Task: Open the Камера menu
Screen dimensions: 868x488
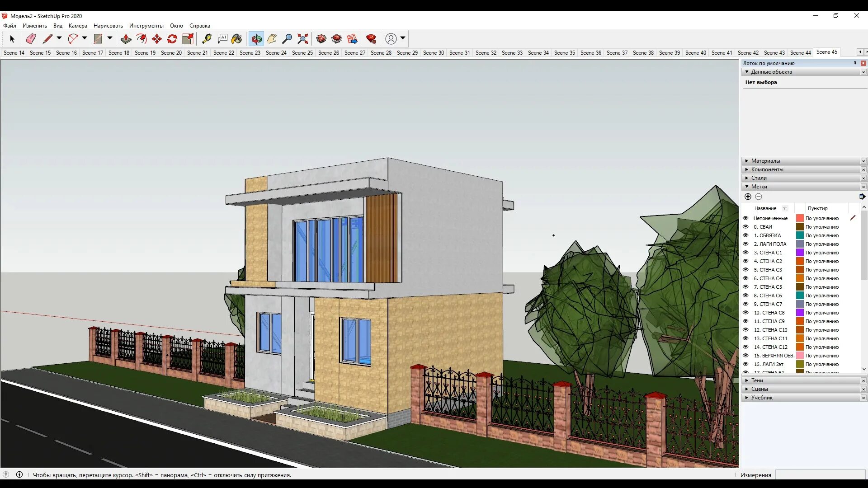Action: [78, 26]
